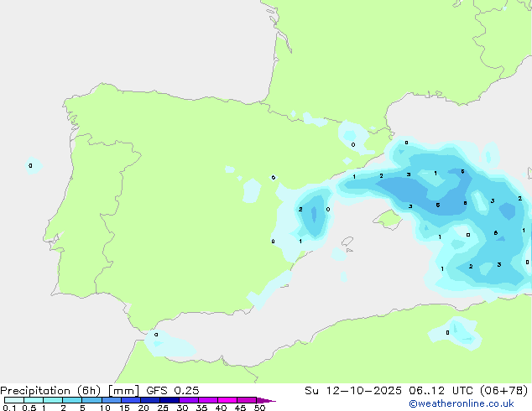Pick the 0.1–0.5 mm palest legend swatch
This screenshot has width=532, height=411.
tap(14, 400)
